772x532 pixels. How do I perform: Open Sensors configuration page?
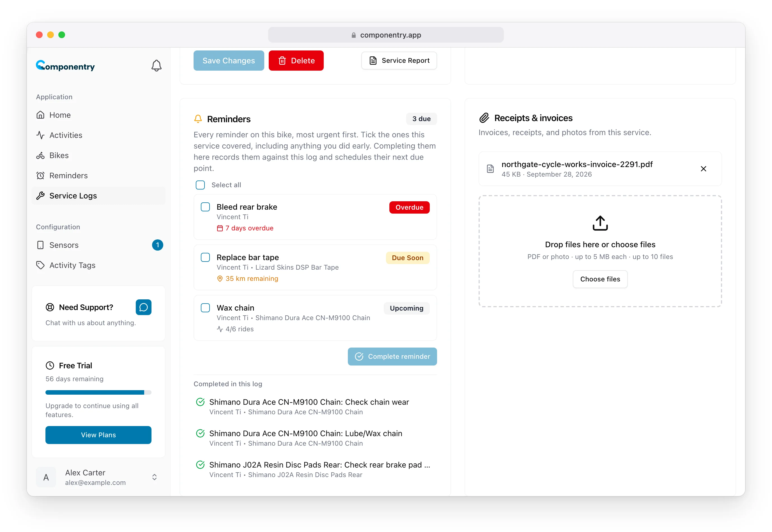pyautogui.click(x=99, y=245)
